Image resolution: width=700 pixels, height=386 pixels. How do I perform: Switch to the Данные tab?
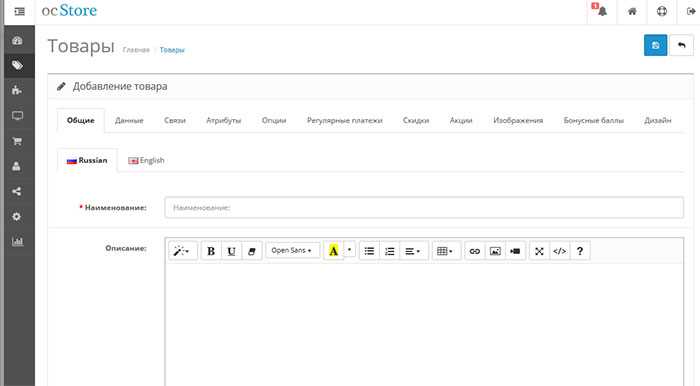[x=129, y=120]
